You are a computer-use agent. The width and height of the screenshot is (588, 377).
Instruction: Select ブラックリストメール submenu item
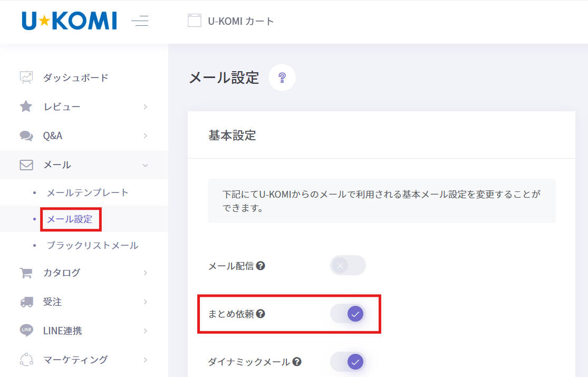point(92,245)
